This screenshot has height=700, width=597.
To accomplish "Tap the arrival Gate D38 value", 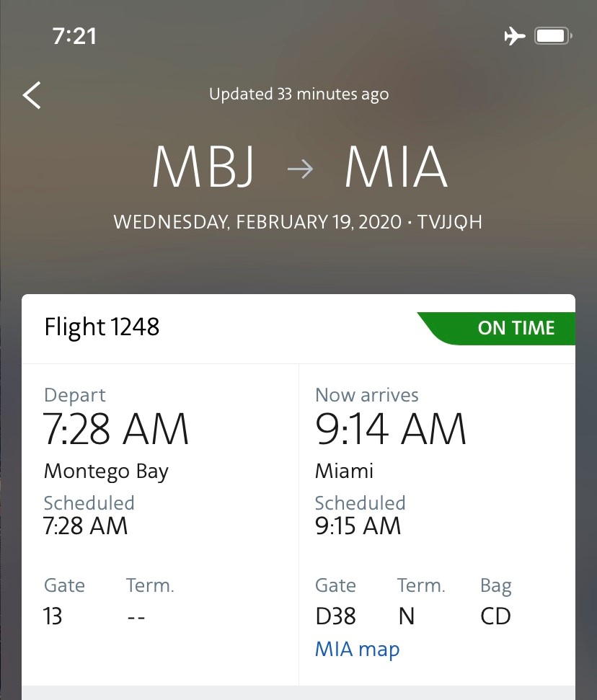I will click(x=335, y=616).
